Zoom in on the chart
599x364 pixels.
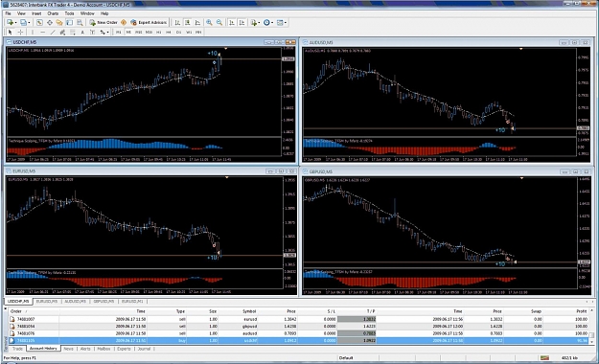pyautogui.click(x=209, y=23)
